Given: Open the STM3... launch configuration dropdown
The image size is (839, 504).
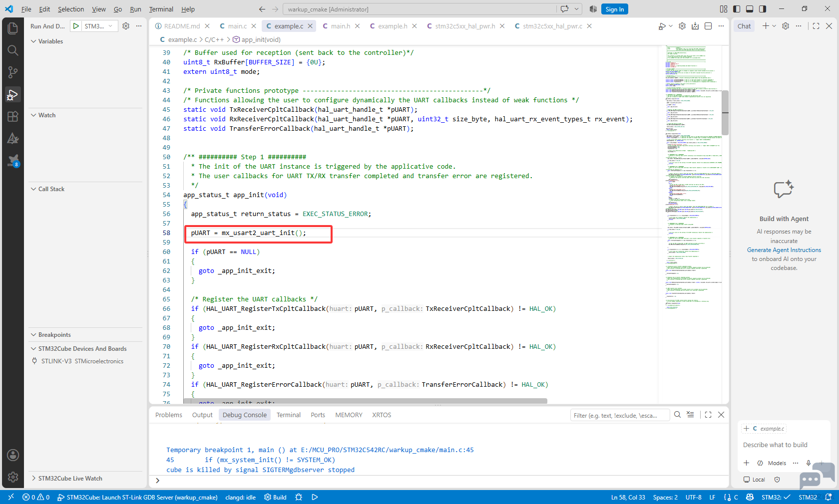Looking at the screenshot, I should (x=99, y=26).
